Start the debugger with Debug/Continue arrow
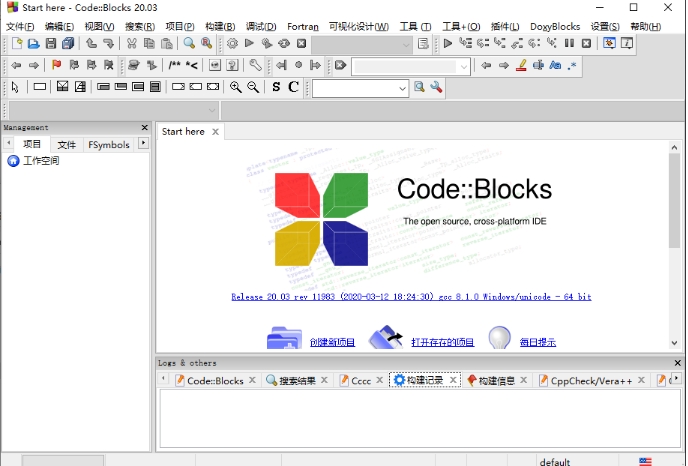The width and height of the screenshot is (688, 466). pyautogui.click(x=448, y=44)
